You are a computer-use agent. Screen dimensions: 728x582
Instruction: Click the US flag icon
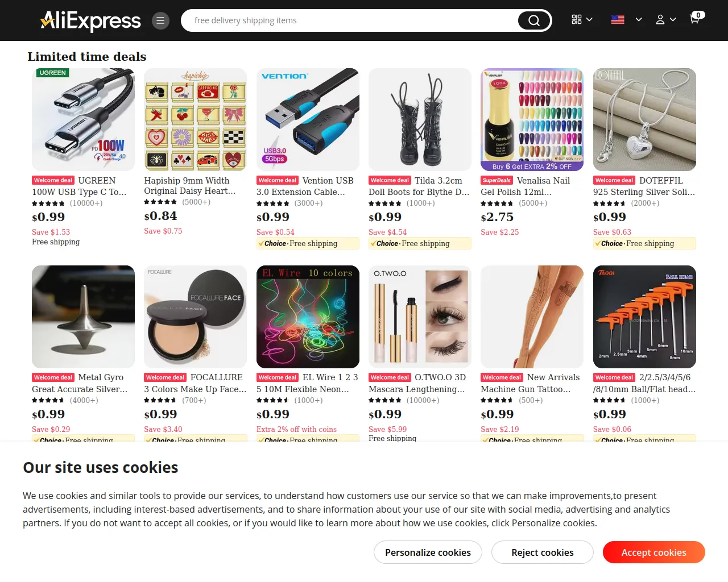(x=618, y=19)
